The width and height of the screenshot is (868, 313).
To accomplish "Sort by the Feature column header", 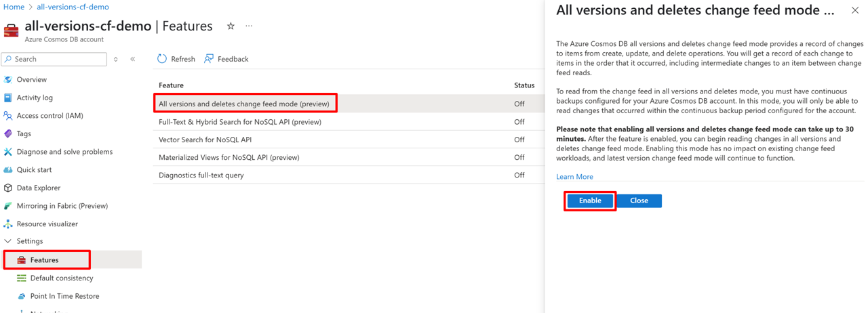I will (x=171, y=85).
